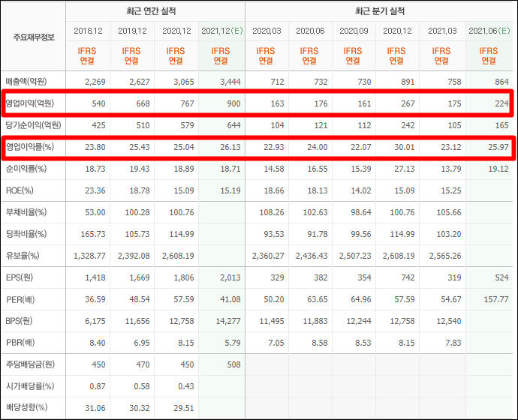Select the payout ratio value 29.51

(x=184, y=409)
